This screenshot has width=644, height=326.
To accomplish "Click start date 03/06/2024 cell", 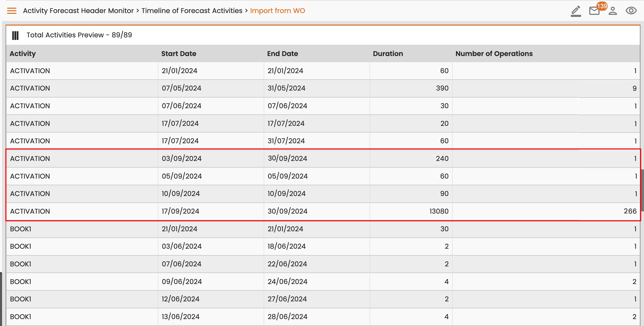I will [211, 246].
